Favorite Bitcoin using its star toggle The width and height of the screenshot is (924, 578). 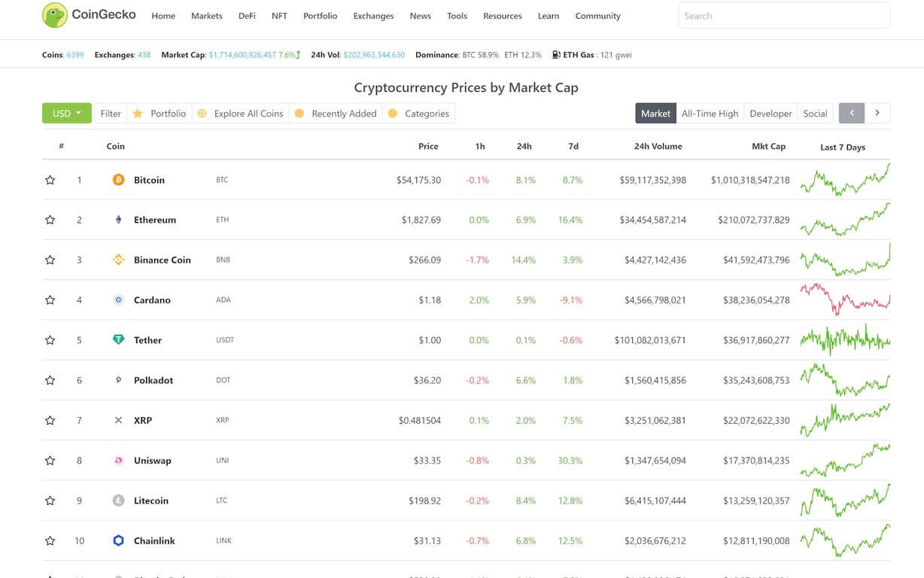[x=50, y=180]
